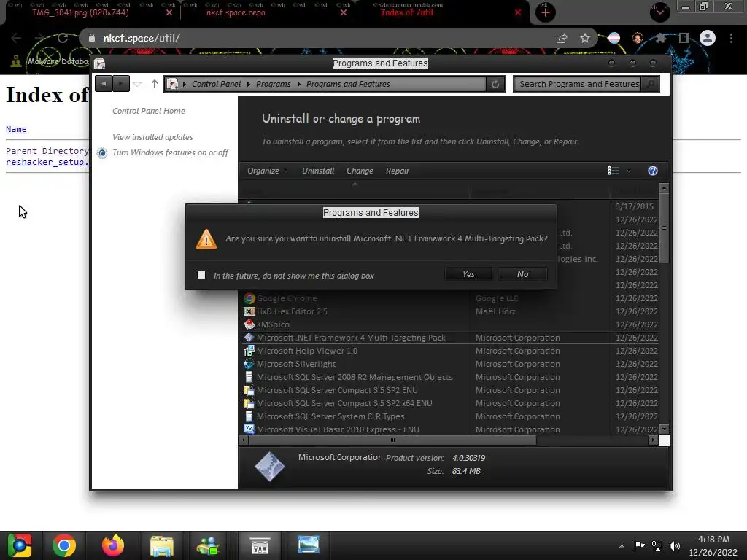747x560 pixels.
Task: Click the shield icon beside Turn Windows features
Action: click(x=102, y=153)
